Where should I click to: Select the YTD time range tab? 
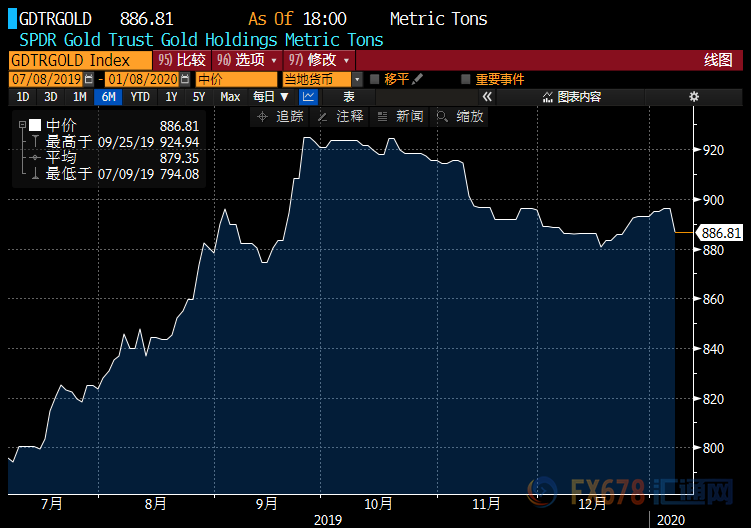pos(140,97)
